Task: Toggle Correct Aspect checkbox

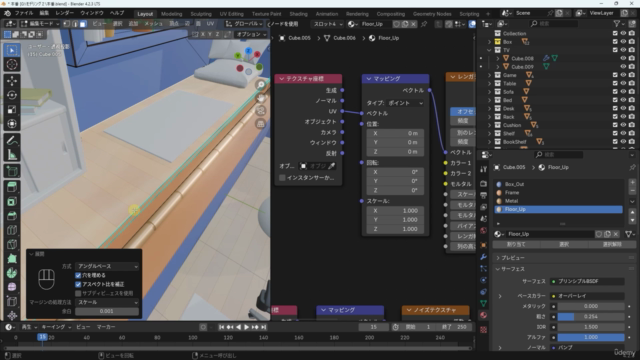Action: tap(78, 284)
